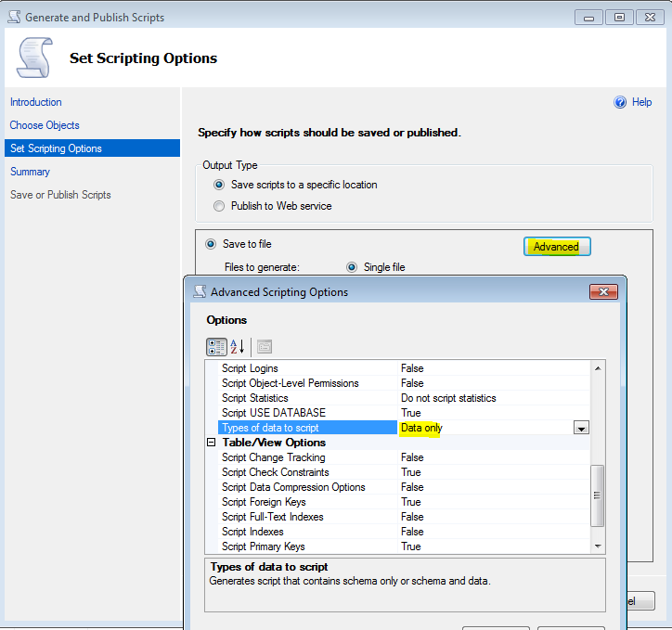Image resolution: width=672 pixels, height=630 pixels.
Task: Click the scroll icon in wizard header
Action: (x=34, y=58)
